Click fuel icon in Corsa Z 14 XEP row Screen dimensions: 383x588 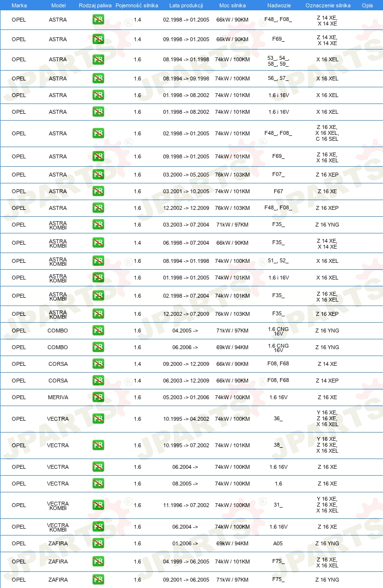pyautogui.click(x=98, y=380)
